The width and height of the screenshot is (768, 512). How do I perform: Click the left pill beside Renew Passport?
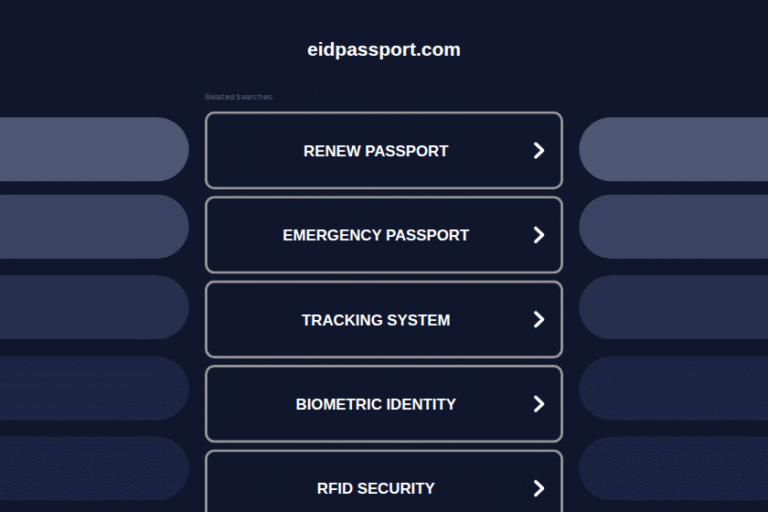tap(93, 149)
